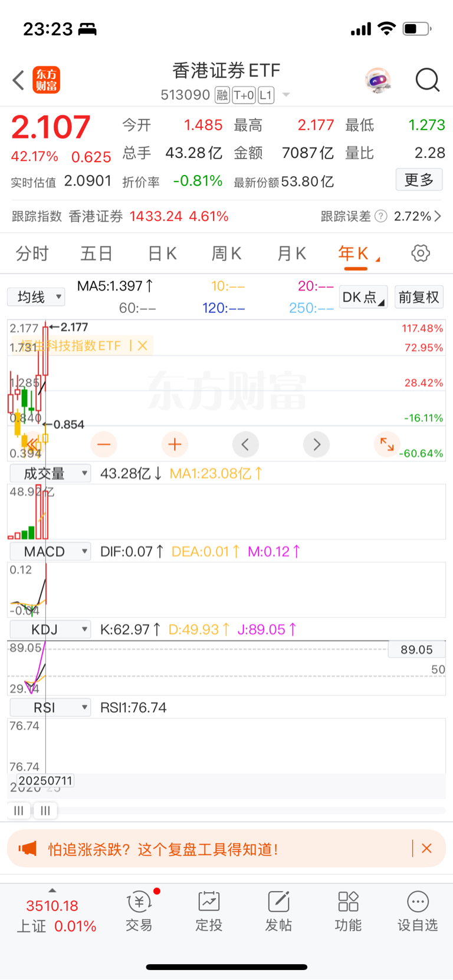Open the 东方财富 logo icon
Screen dimensions: 453x980
coord(46,80)
